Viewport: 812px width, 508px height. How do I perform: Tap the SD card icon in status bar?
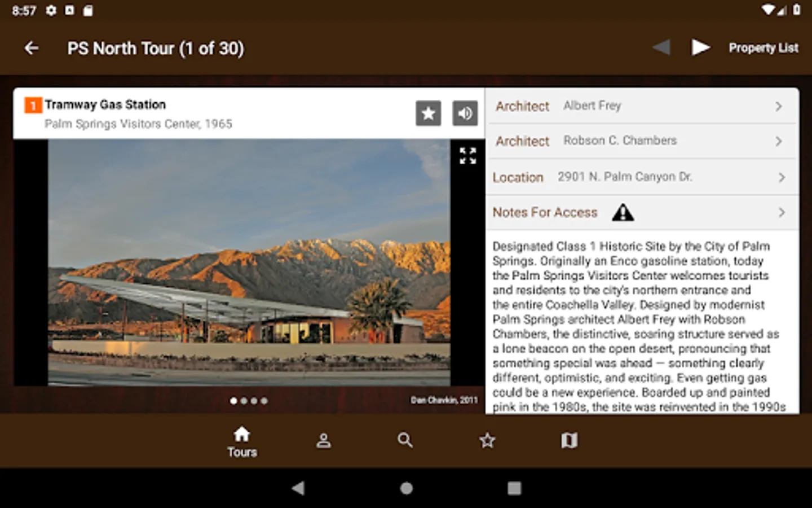tap(88, 10)
